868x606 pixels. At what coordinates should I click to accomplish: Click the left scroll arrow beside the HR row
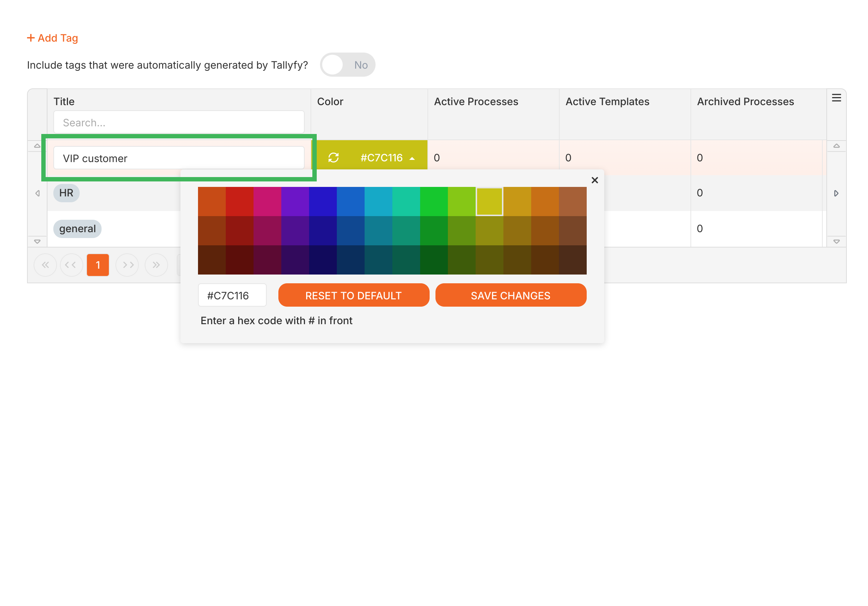click(37, 193)
